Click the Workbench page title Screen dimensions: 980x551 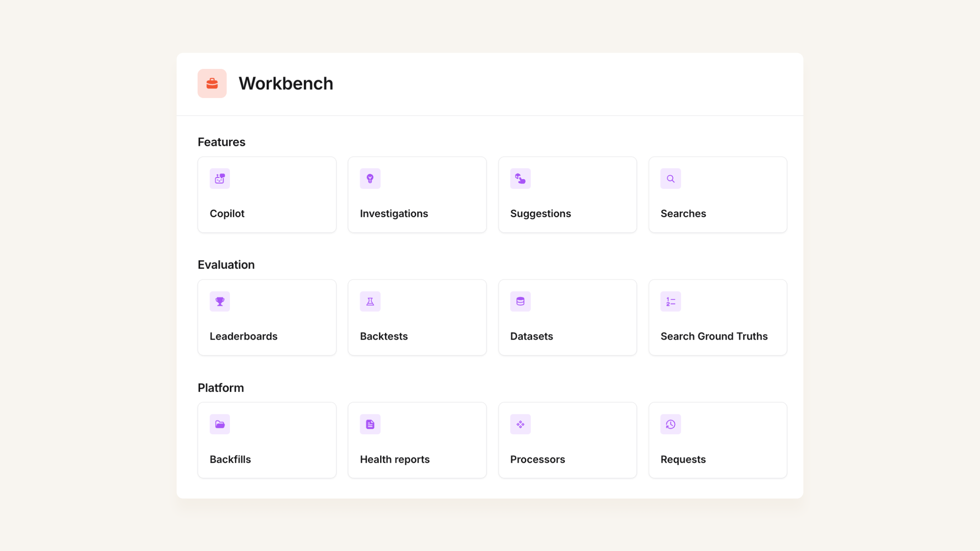(x=286, y=84)
